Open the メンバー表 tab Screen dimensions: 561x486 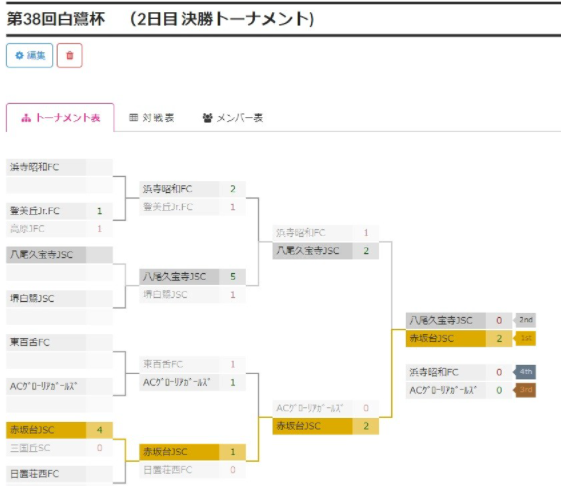(233, 118)
